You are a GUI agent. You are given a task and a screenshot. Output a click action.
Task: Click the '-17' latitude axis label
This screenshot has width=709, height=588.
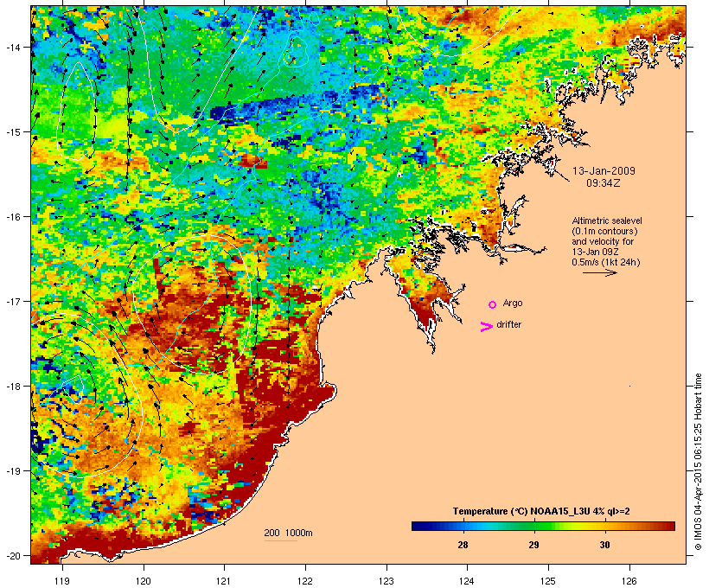pyautogui.click(x=13, y=301)
